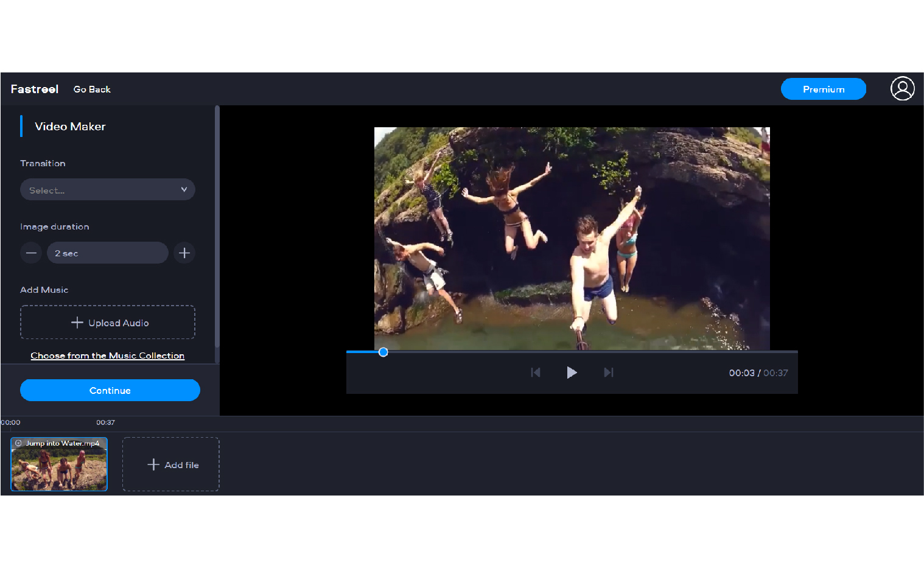Click the video preview image
Viewport: 924px width, 571px height.
coord(572,238)
